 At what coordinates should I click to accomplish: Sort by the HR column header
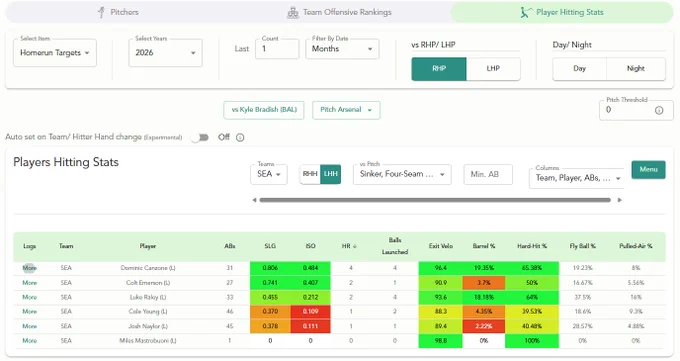[x=349, y=246]
